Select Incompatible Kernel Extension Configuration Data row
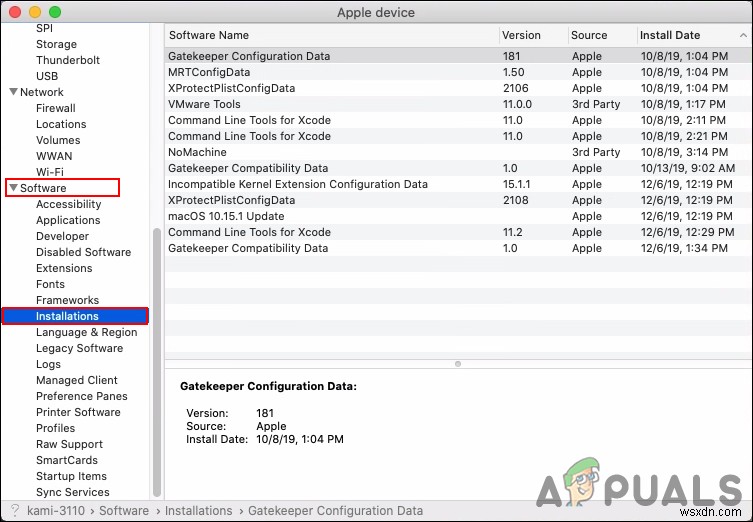 tap(458, 184)
